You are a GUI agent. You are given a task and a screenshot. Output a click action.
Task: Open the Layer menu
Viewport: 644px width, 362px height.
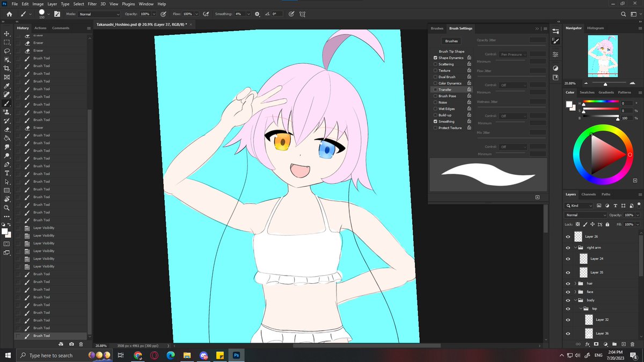click(52, 4)
